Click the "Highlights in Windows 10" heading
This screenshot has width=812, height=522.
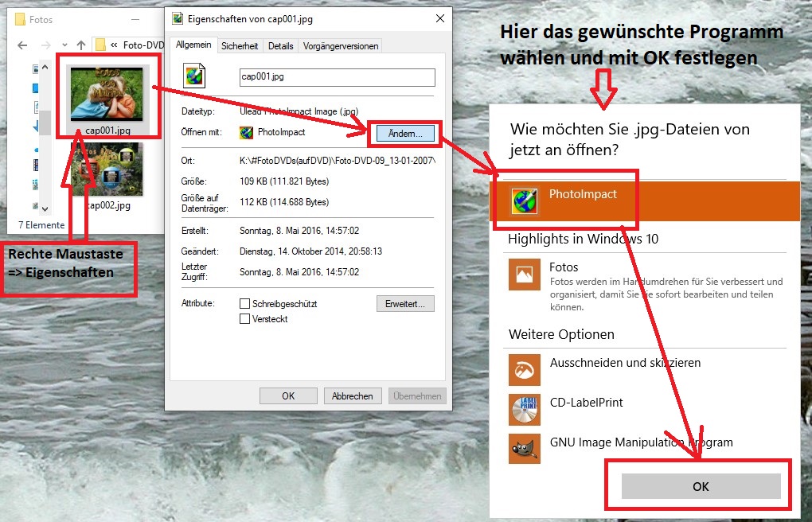pyautogui.click(x=583, y=239)
